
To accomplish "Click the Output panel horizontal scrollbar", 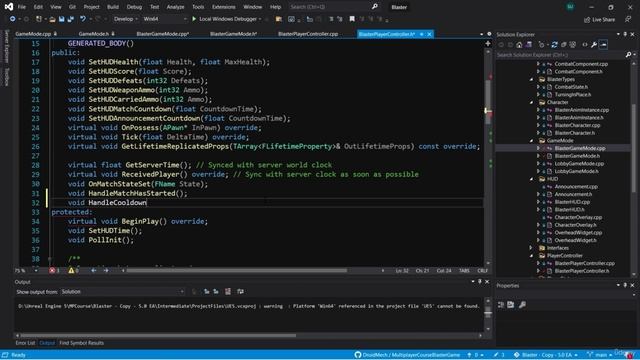I will click(158, 336).
